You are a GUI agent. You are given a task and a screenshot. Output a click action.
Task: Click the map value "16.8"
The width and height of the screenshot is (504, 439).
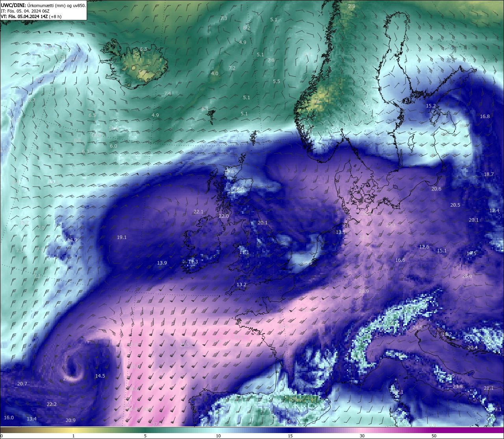(x=485, y=117)
